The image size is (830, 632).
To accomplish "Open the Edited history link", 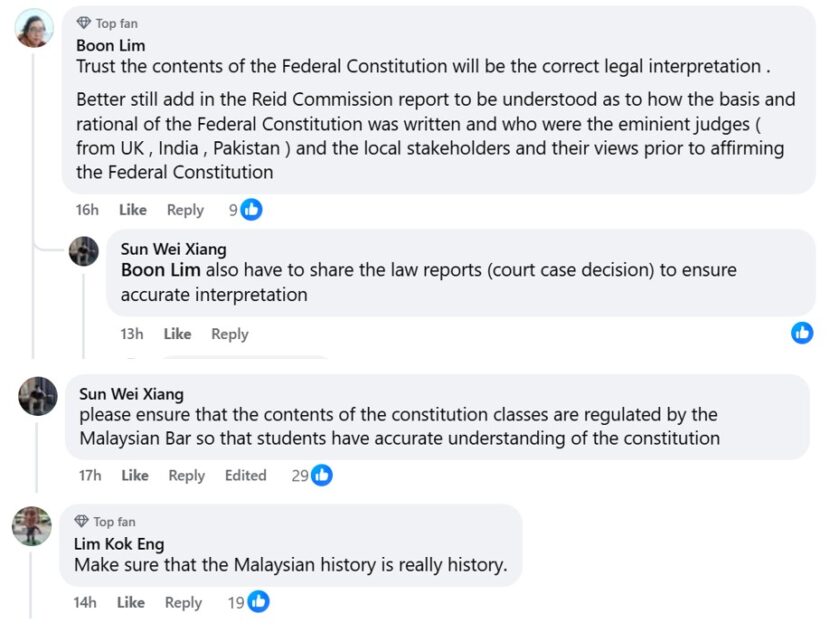I will click(x=245, y=476).
